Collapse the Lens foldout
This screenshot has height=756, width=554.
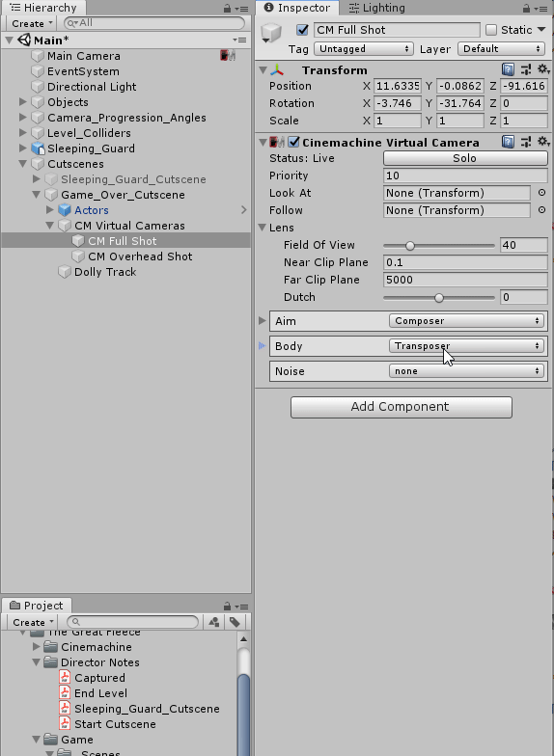pos(263,228)
